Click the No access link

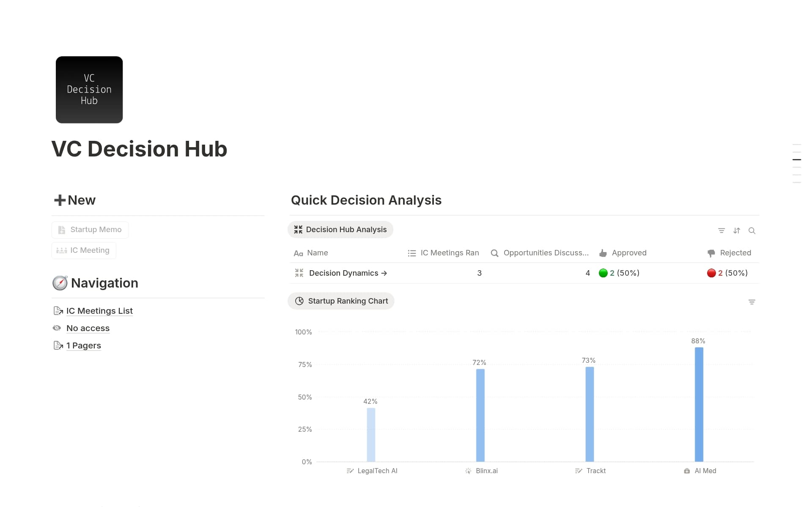[x=88, y=328]
